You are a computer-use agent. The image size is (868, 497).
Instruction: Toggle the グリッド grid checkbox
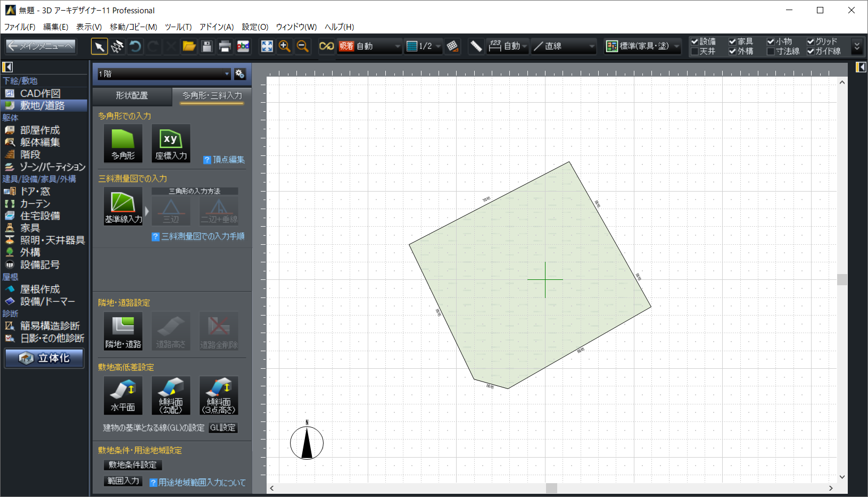pos(811,42)
